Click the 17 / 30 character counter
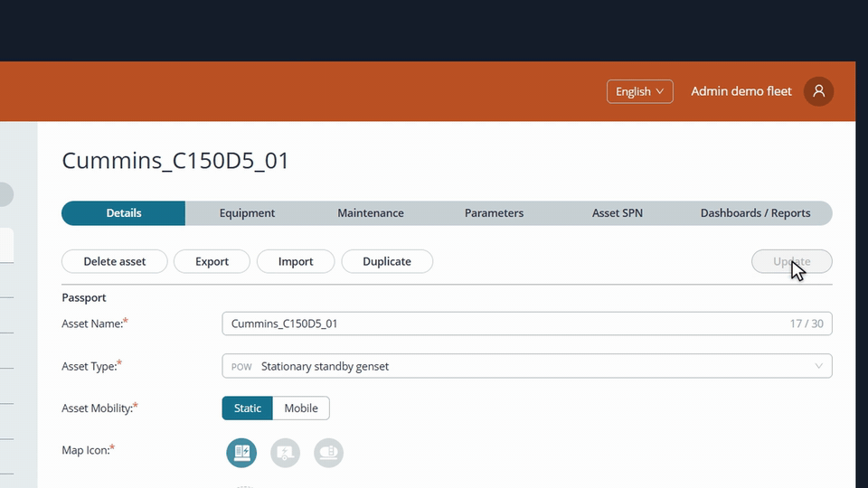 807,324
